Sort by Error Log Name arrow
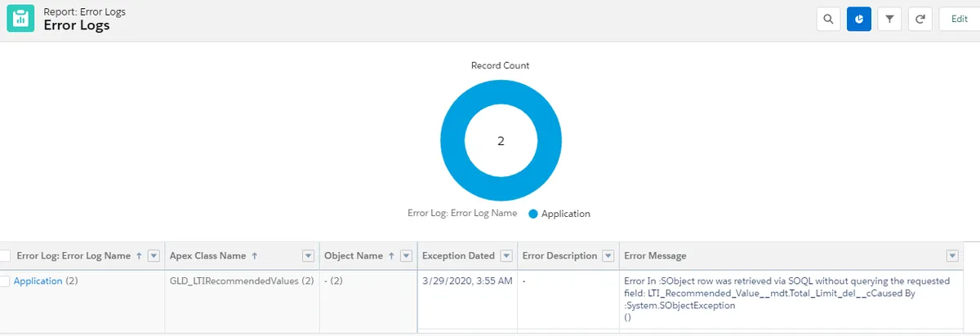The height and width of the screenshot is (336, 980). coord(138,256)
